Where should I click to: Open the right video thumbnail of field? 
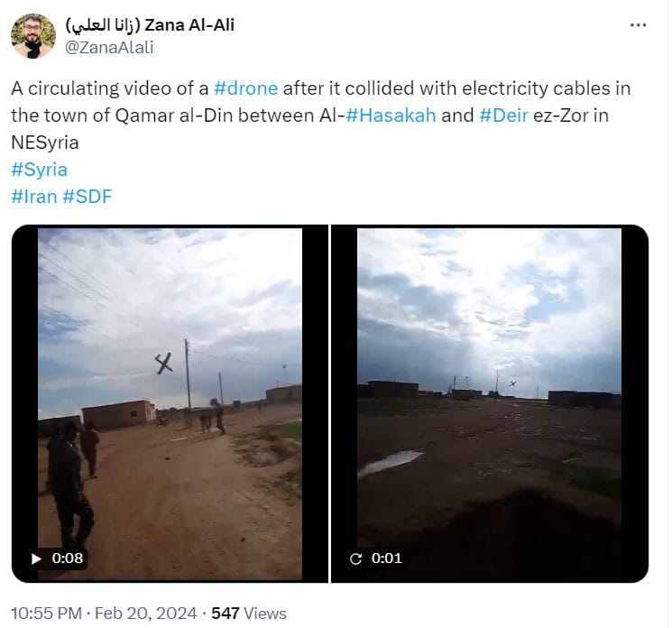[x=490, y=403]
